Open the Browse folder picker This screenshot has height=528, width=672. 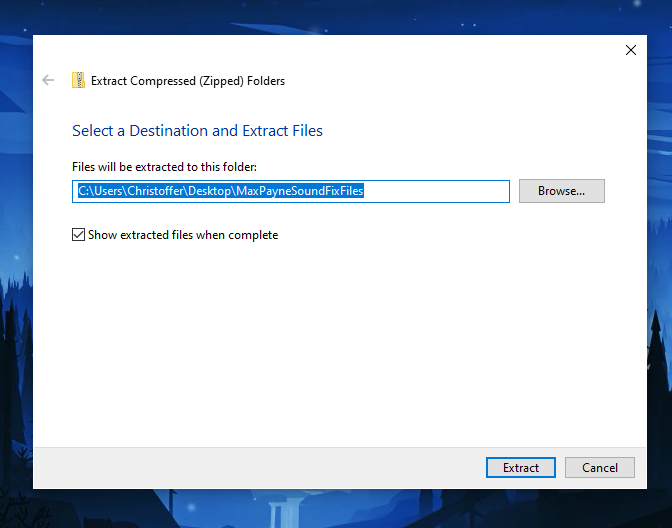pyautogui.click(x=561, y=191)
